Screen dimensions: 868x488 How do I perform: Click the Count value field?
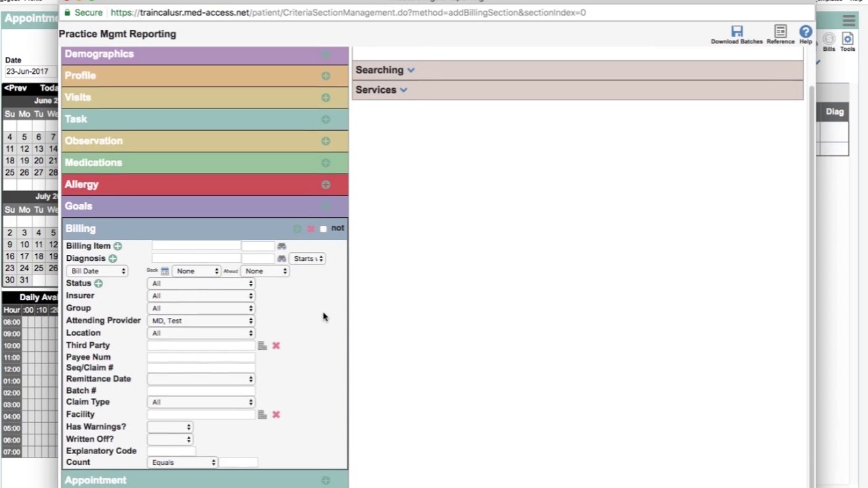pyautogui.click(x=238, y=463)
